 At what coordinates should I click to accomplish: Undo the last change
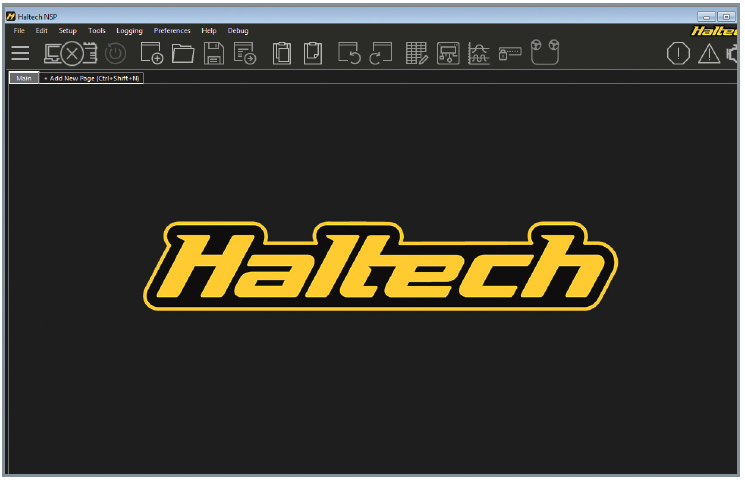[x=349, y=53]
